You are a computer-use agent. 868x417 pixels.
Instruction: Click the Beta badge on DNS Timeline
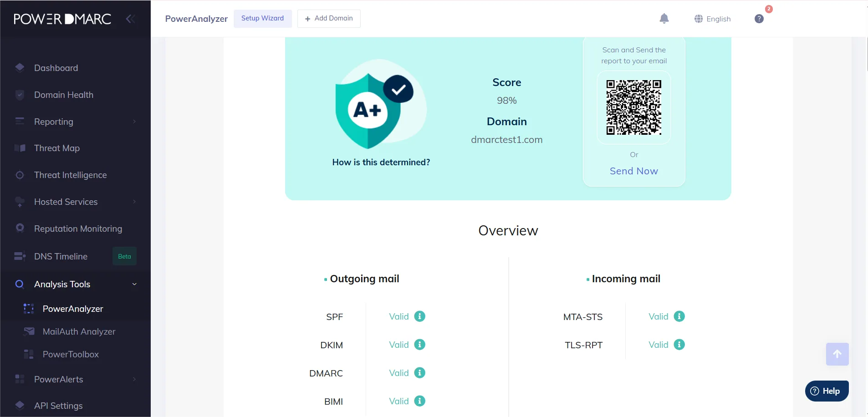(x=124, y=256)
